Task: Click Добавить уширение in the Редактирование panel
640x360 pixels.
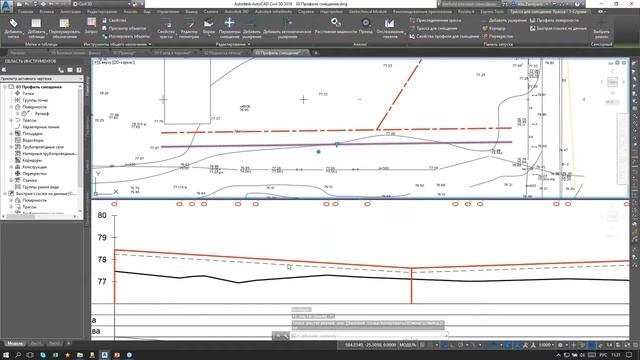Action: pos(252,28)
